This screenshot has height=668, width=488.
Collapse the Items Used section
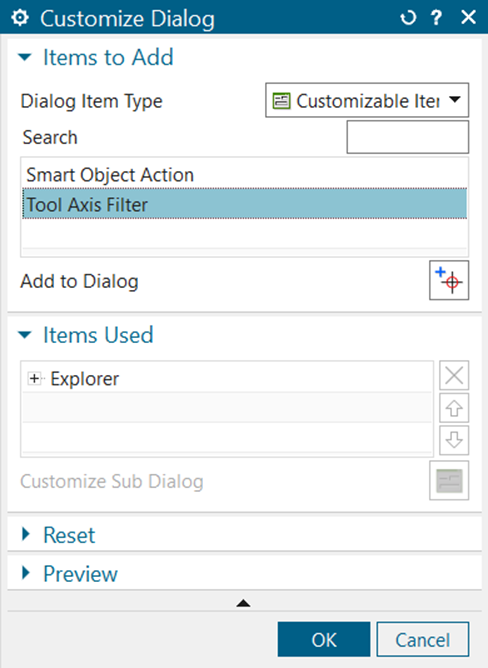click(x=25, y=335)
